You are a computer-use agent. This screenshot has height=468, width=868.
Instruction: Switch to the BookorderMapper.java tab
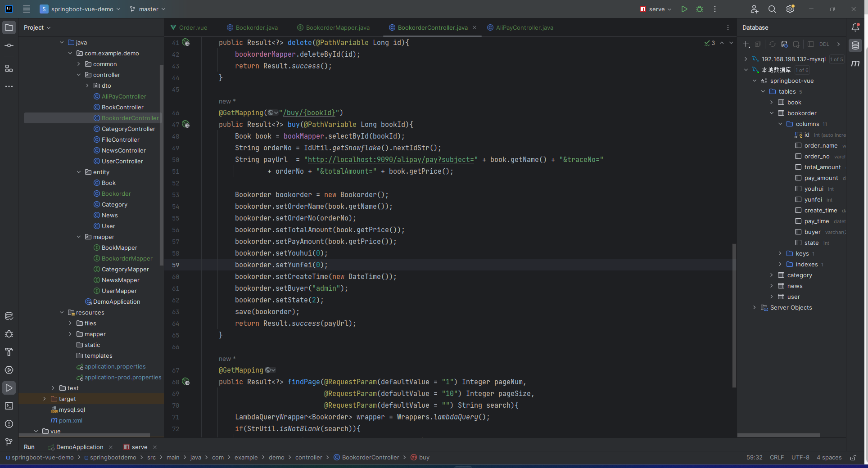tap(334, 27)
